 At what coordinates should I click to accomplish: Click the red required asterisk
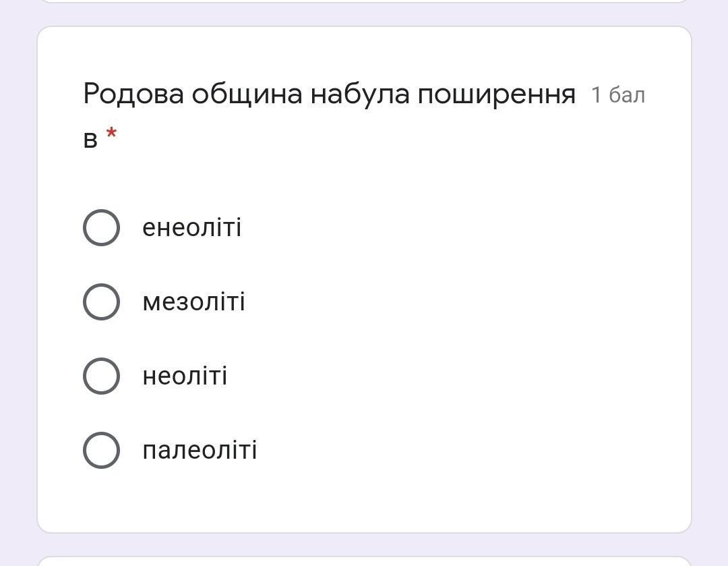tap(111, 134)
